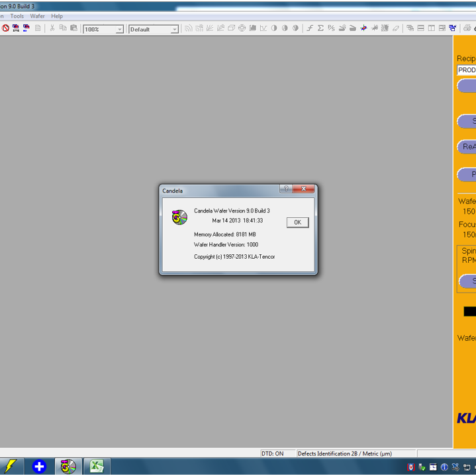Image resolution: width=476 pixels, height=476 pixels.
Task: Click the eraser icon in toolbar
Action: click(396, 28)
